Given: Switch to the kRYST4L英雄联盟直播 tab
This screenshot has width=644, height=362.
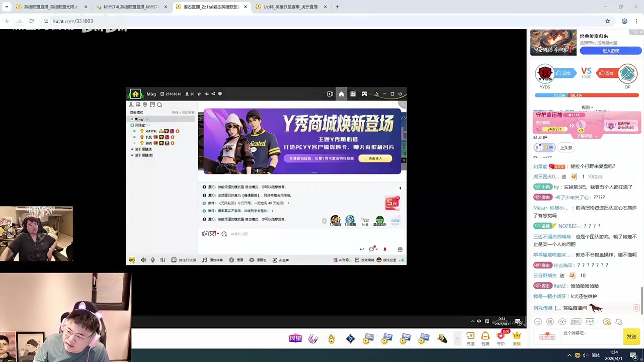Looking at the screenshot, I should click(130, 7).
